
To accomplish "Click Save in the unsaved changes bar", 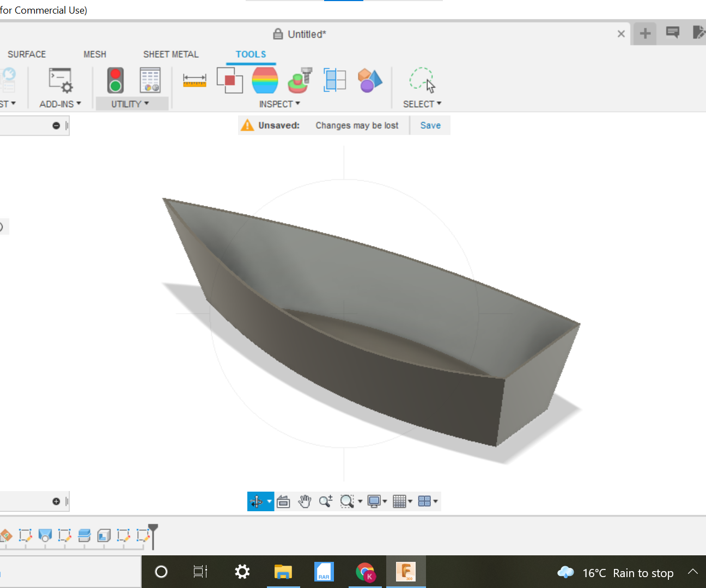I will point(430,125).
